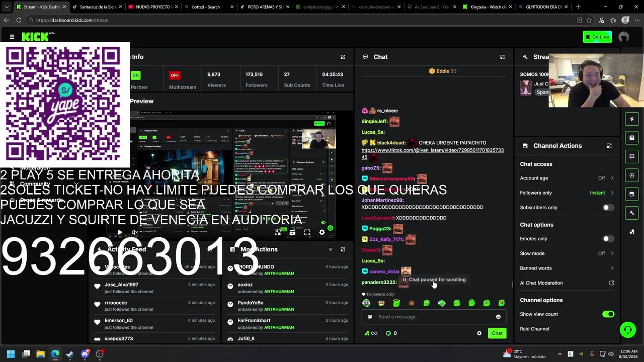Viewport: 644px width, 362px height.
Task: Click shield icon in message field
Action: tap(370, 317)
